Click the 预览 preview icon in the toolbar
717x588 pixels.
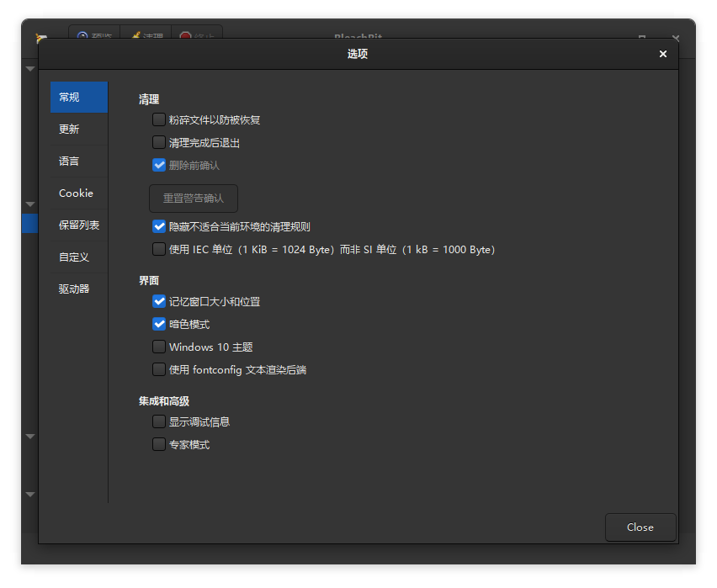click(x=83, y=36)
